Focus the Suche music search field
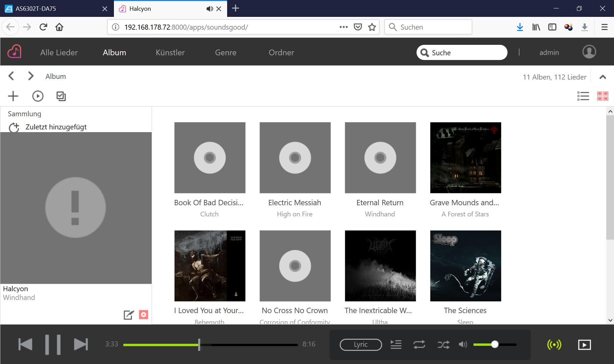The image size is (614, 364). (x=462, y=53)
